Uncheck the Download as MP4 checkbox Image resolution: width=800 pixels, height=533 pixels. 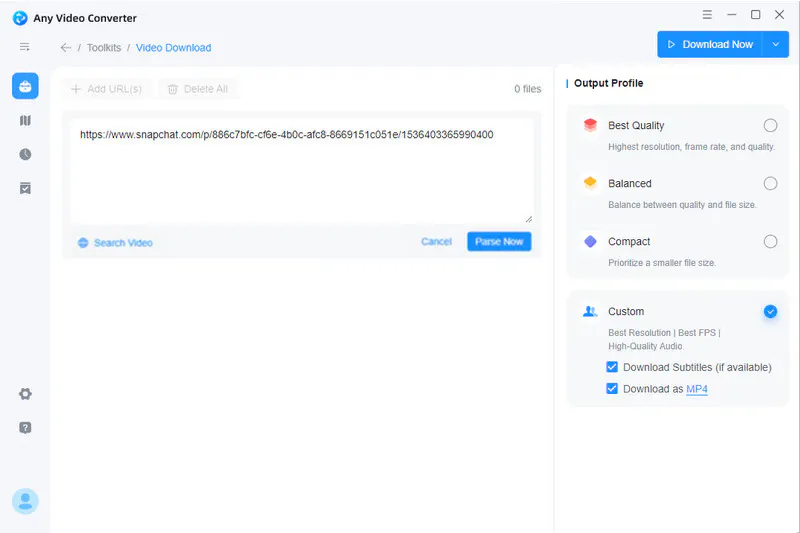[x=612, y=389]
